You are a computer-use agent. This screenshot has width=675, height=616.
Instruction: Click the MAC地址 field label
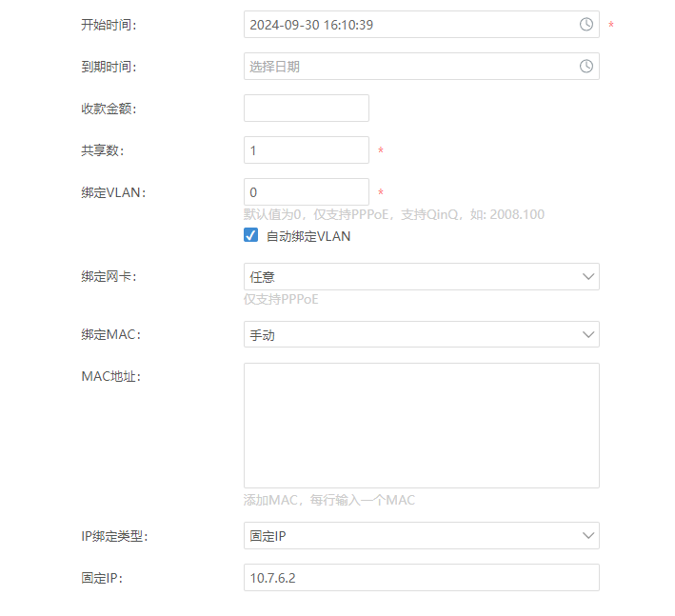click(x=111, y=376)
